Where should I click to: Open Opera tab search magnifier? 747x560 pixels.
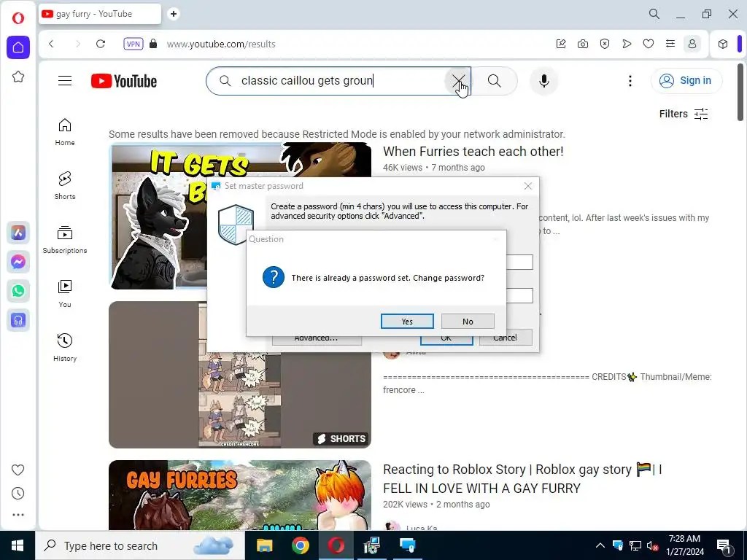coord(654,14)
